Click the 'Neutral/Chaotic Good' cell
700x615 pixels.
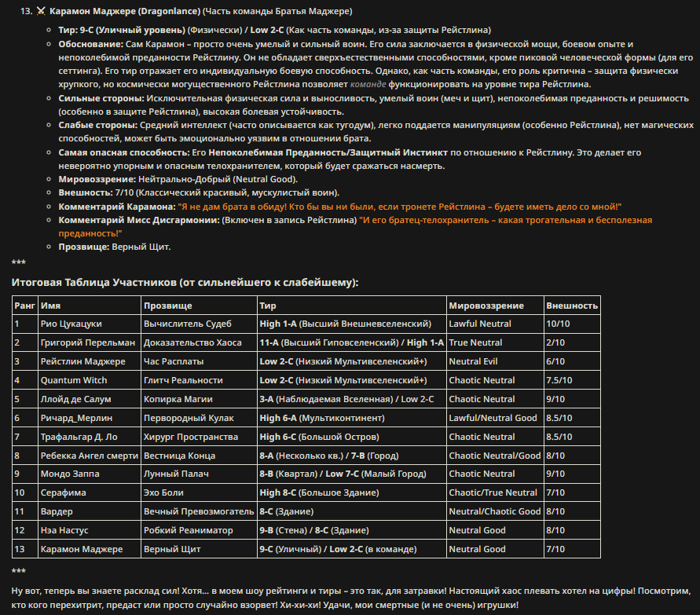tap(495, 511)
